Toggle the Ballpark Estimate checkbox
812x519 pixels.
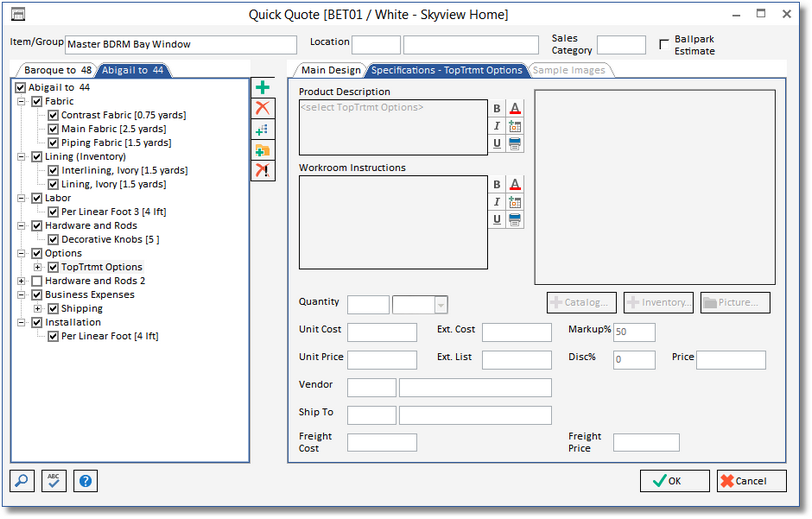(664, 45)
